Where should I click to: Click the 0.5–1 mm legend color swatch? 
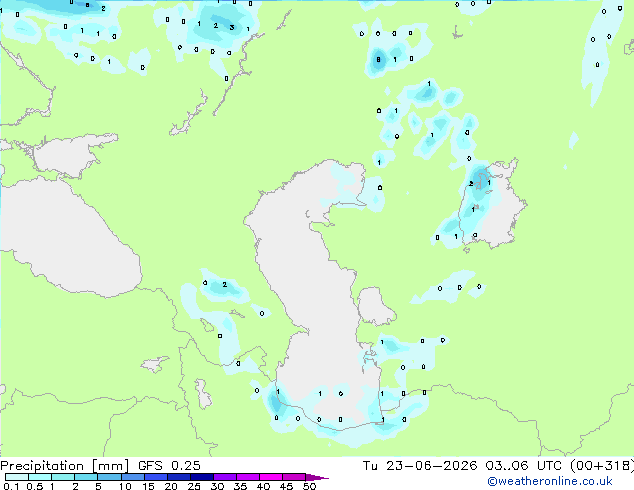pos(40,477)
